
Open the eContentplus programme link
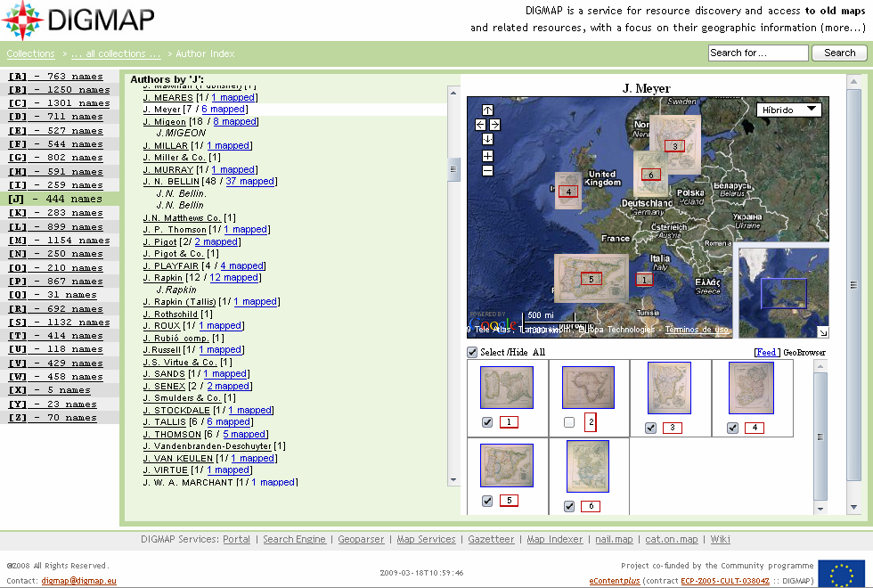[x=615, y=581]
